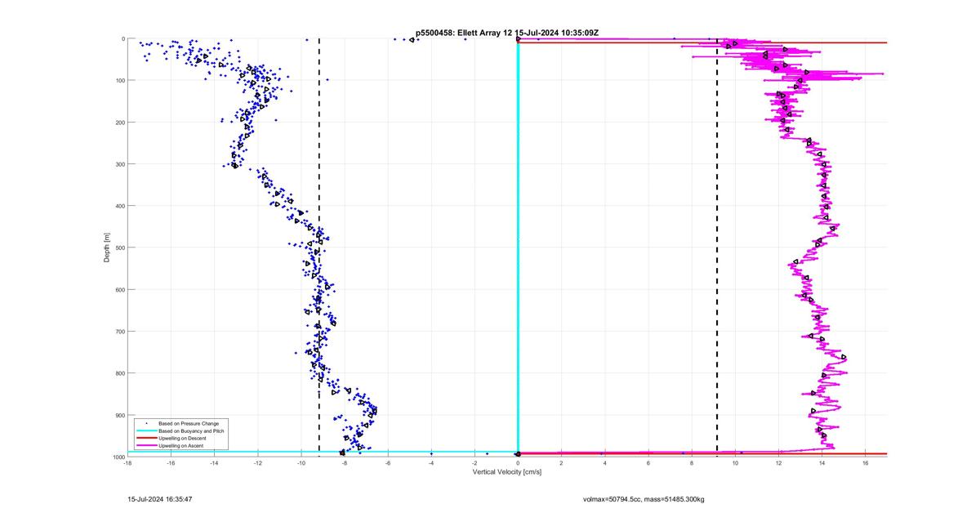Click the '-8' velocity tick label
980x513 pixels.
(x=345, y=463)
